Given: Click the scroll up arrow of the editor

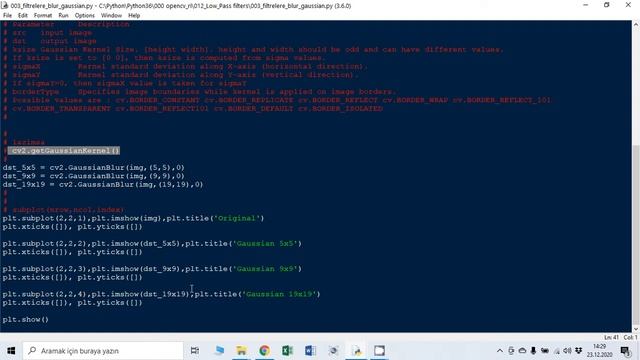Looking at the screenshot, I should [x=636, y=24].
